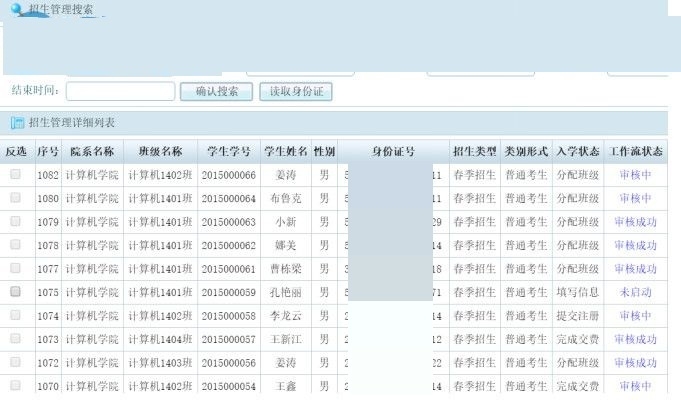Image resolution: width=681 pixels, height=406 pixels.
Task: Click the 班级名称 column header
Action: click(160, 152)
